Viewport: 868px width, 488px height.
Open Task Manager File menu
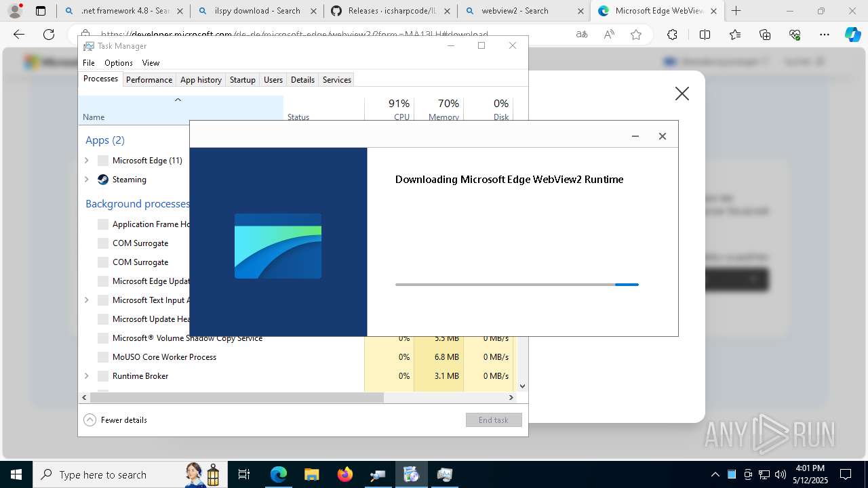[x=89, y=63]
